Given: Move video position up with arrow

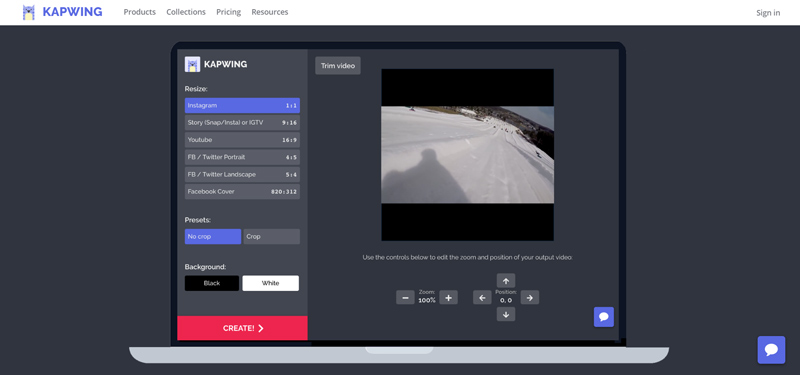Looking at the screenshot, I should tap(506, 281).
